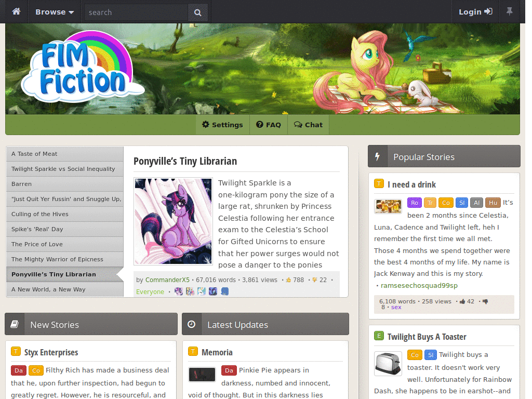Click the home icon in navbar
Viewport: 532px width, 399px height.
(x=16, y=11)
